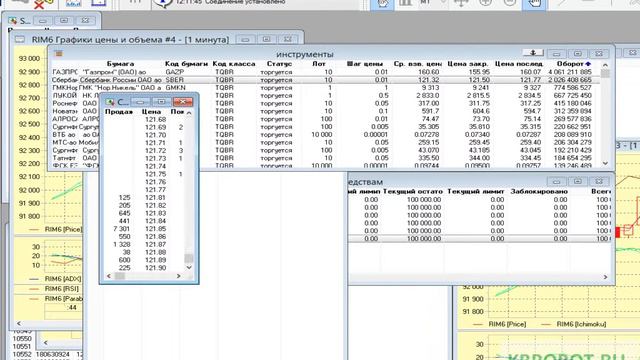Click order book vertical scrollbar thumb

(189, 258)
